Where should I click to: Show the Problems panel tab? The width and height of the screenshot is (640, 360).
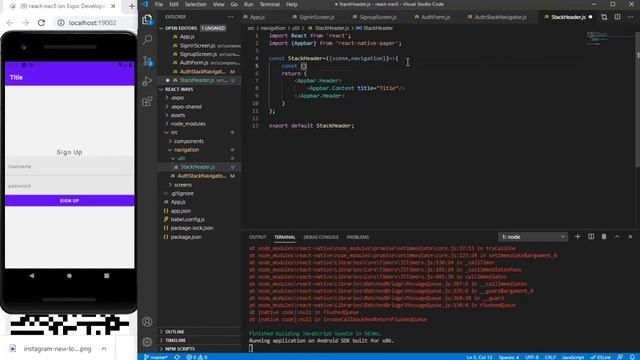(x=358, y=237)
